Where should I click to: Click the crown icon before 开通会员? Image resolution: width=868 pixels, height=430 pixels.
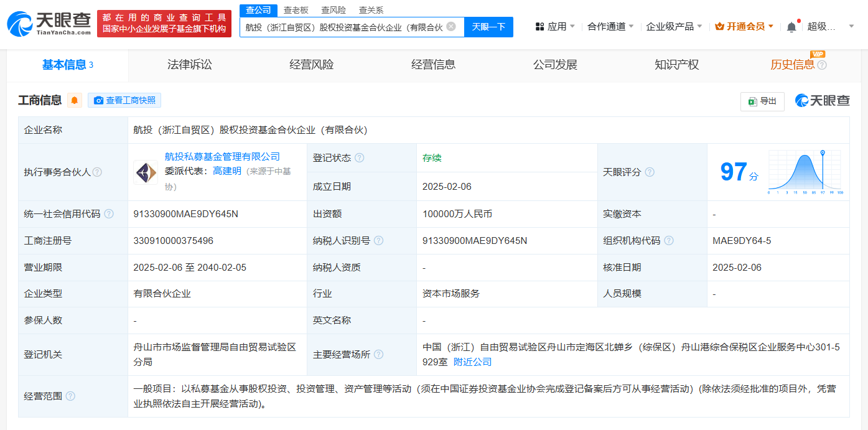click(721, 26)
